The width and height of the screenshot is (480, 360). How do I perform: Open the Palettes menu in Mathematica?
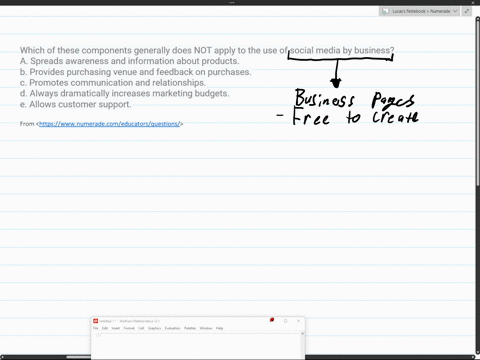(190, 328)
